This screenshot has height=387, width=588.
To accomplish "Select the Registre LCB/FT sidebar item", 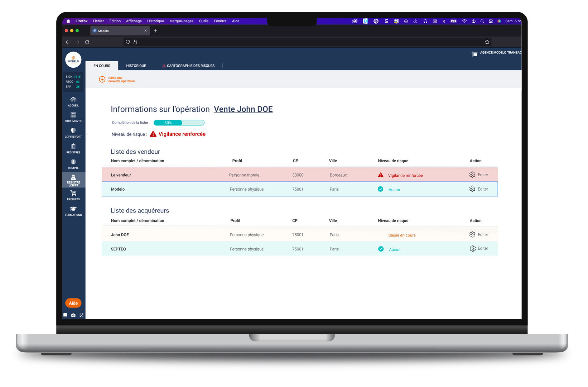I will (73, 180).
